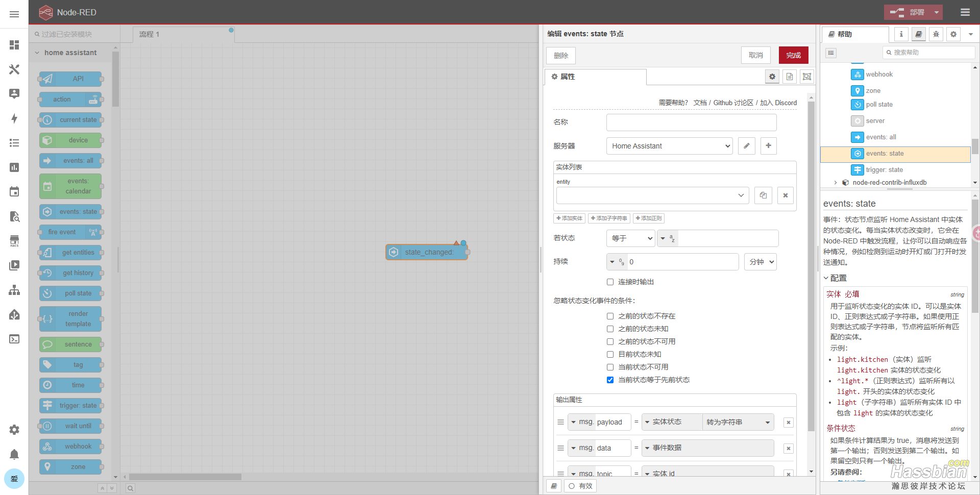The height and width of the screenshot is (495, 980).
Task: Open the deploy options dropdown arrow
Action: tap(936, 12)
